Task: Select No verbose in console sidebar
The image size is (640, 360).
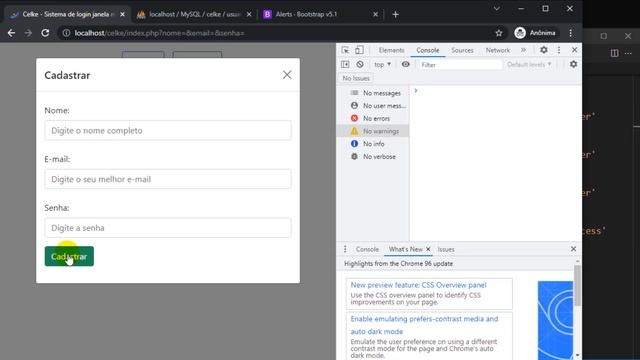Action: (373, 156)
